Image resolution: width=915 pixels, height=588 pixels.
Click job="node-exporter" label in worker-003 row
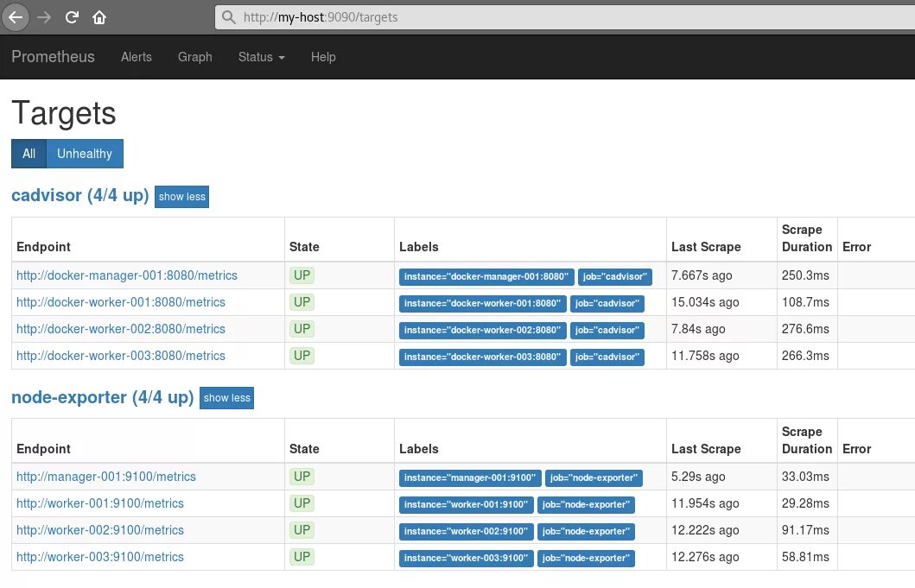(586, 559)
